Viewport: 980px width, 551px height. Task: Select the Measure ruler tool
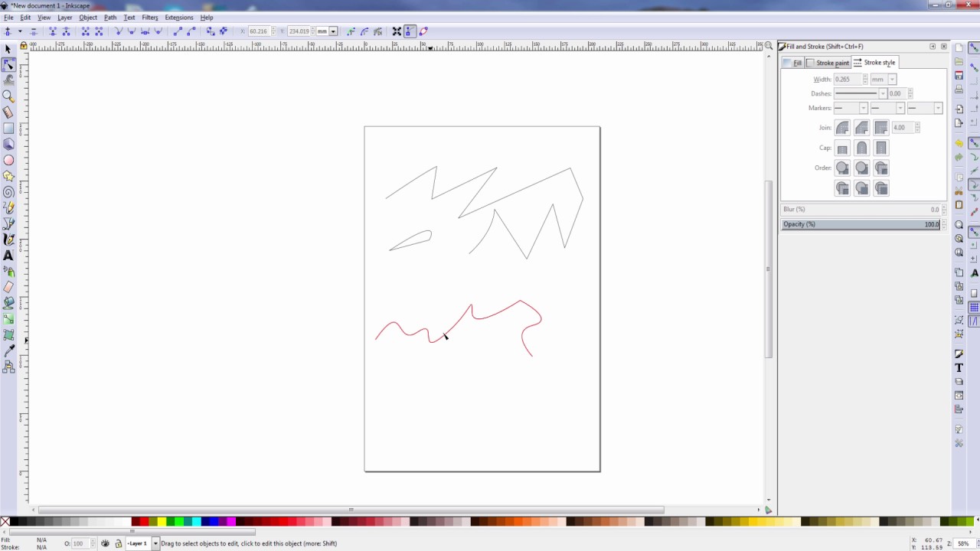pyautogui.click(x=8, y=112)
